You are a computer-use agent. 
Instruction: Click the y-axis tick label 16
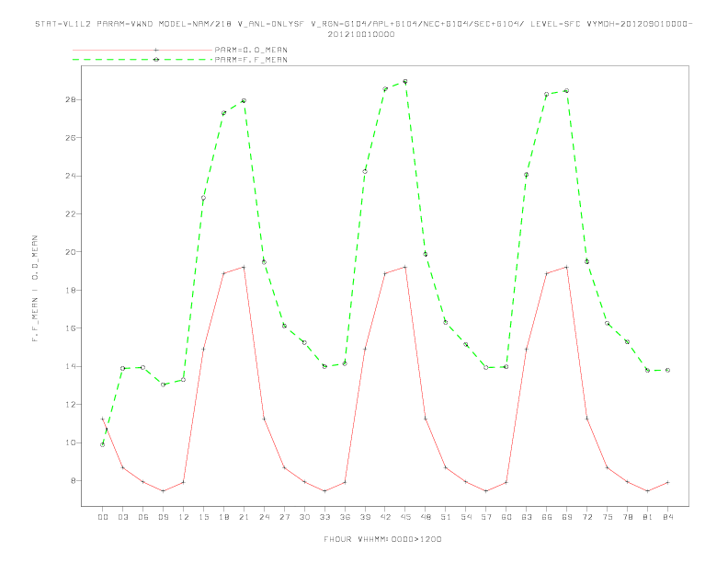[71, 328]
